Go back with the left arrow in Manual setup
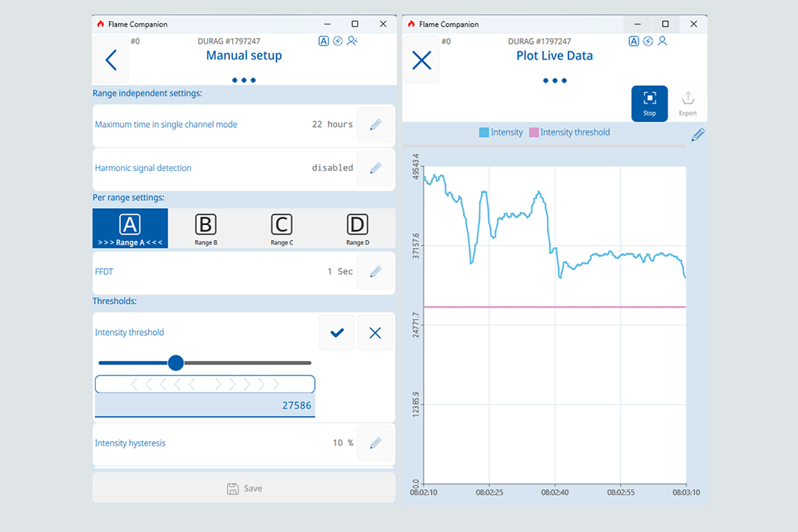 [x=110, y=60]
